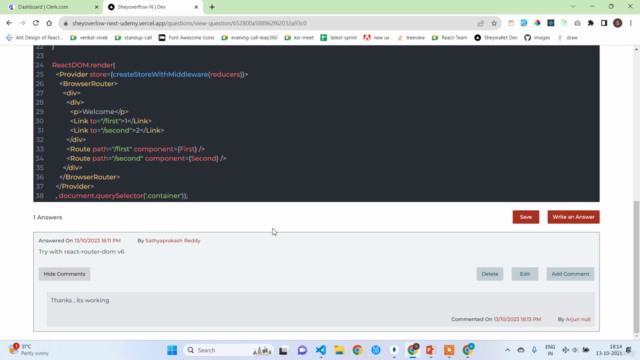The height and width of the screenshot is (360, 640).
Task: Open venkat-vivek bookmark
Action: pyautogui.click(x=89, y=38)
